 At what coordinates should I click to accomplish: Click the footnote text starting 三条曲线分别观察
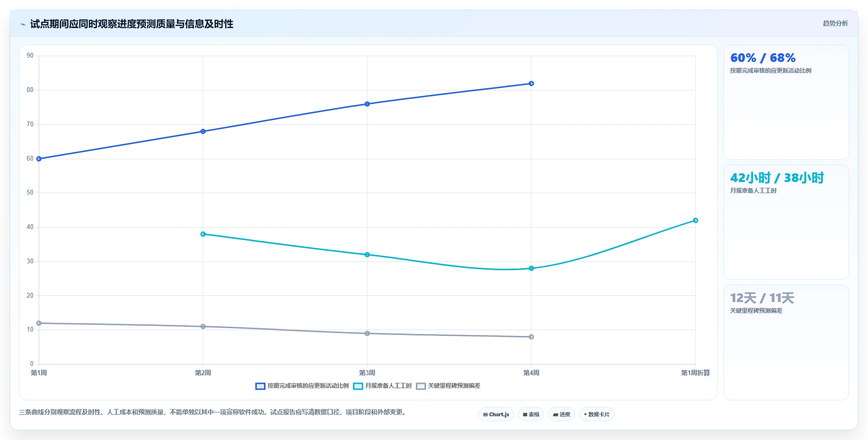(x=213, y=412)
